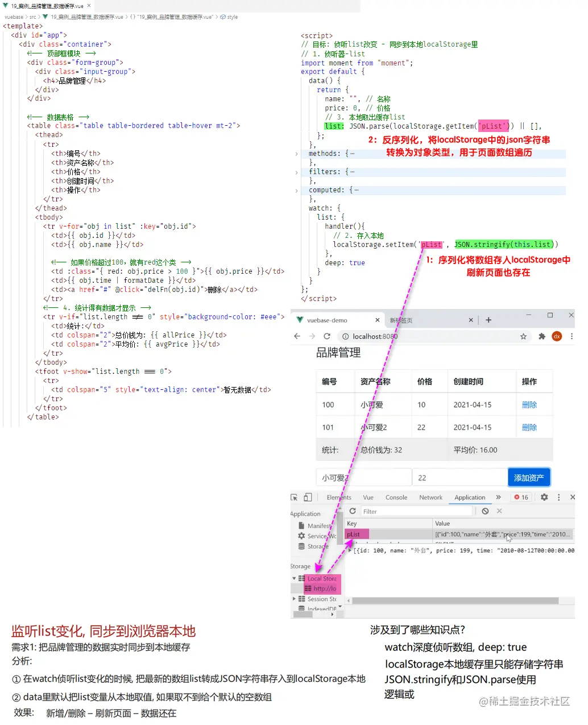Image resolution: width=588 pixels, height=725 pixels.
Task: Refresh the storage table in DevTools
Action: (x=353, y=511)
